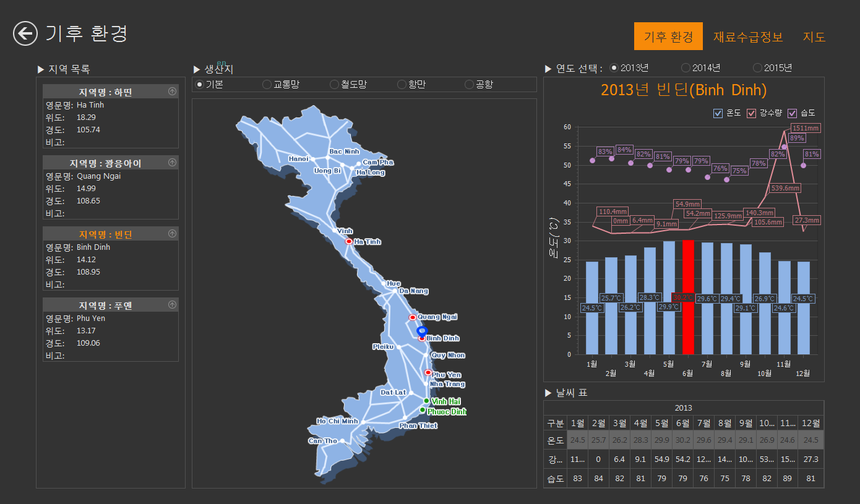The width and height of the screenshot is (860, 504).
Task: Select the green Vinh Hai map marker
Action: coord(426,401)
